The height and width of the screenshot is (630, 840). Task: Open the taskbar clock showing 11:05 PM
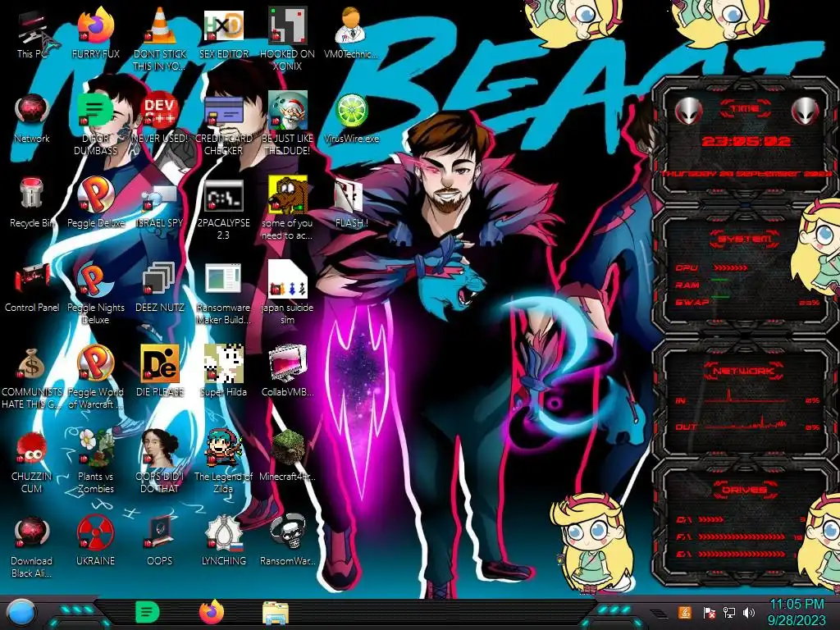(x=797, y=612)
